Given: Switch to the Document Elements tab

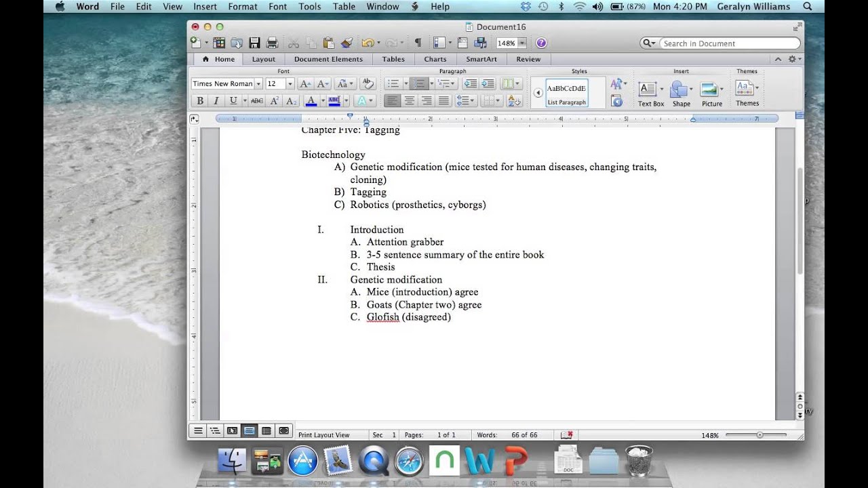Looking at the screenshot, I should pos(328,59).
